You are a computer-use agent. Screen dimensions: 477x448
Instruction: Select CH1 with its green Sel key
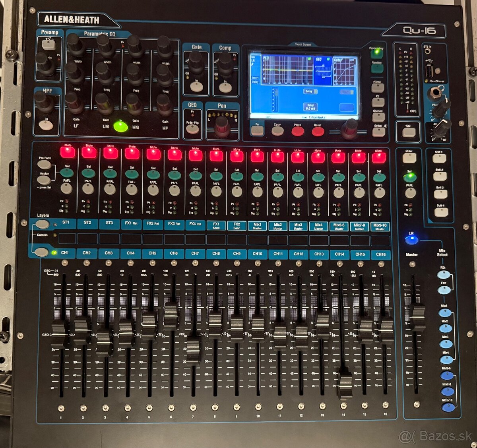[x=67, y=173]
